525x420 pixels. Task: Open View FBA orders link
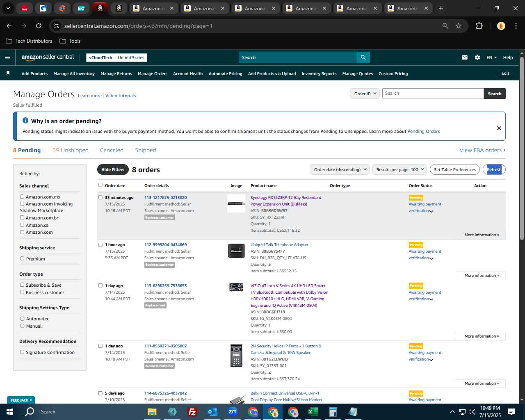[482, 150]
